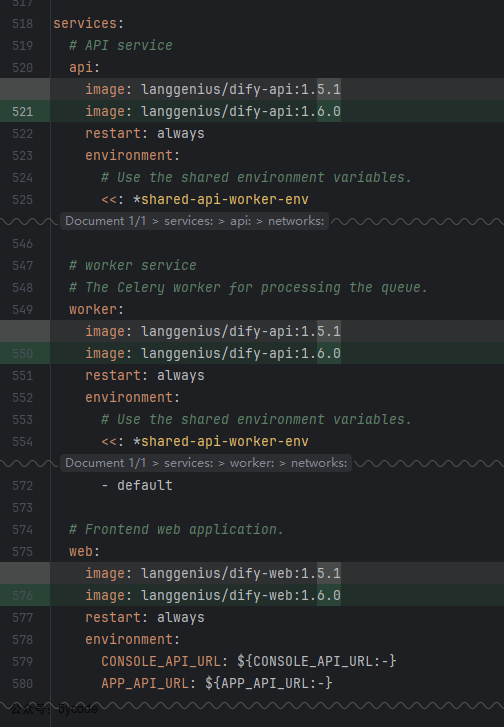The height and width of the screenshot is (727, 504).
Task: Click the 'worker:' key on line 549
Action: click(x=96, y=310)
